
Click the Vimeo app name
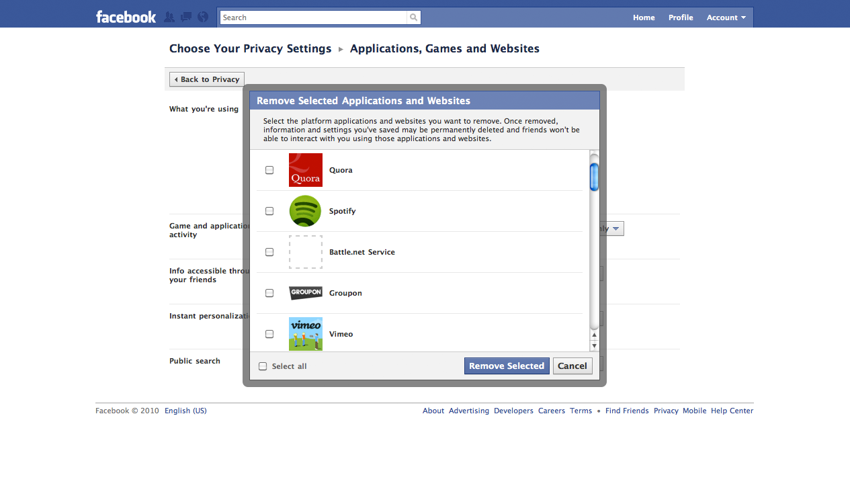[x=341, y=334]
